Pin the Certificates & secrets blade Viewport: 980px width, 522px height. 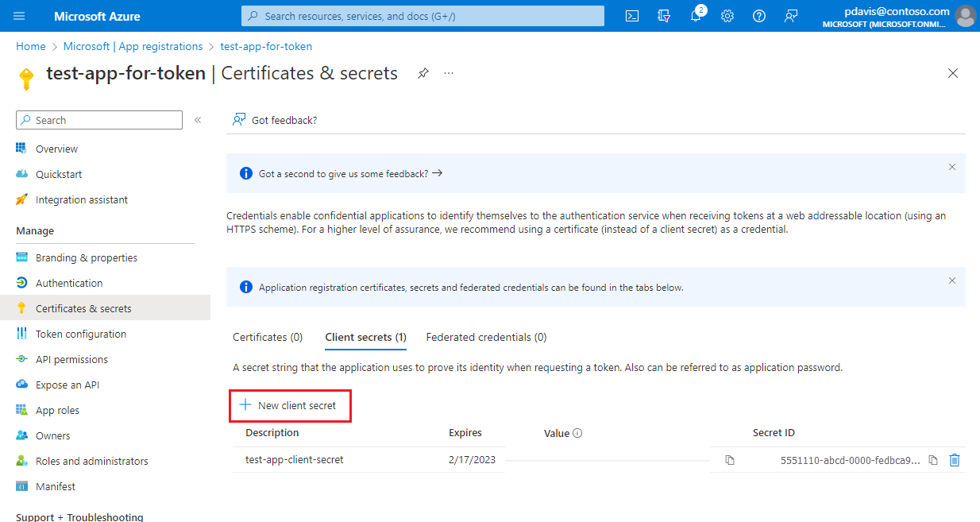click(423, 73)
